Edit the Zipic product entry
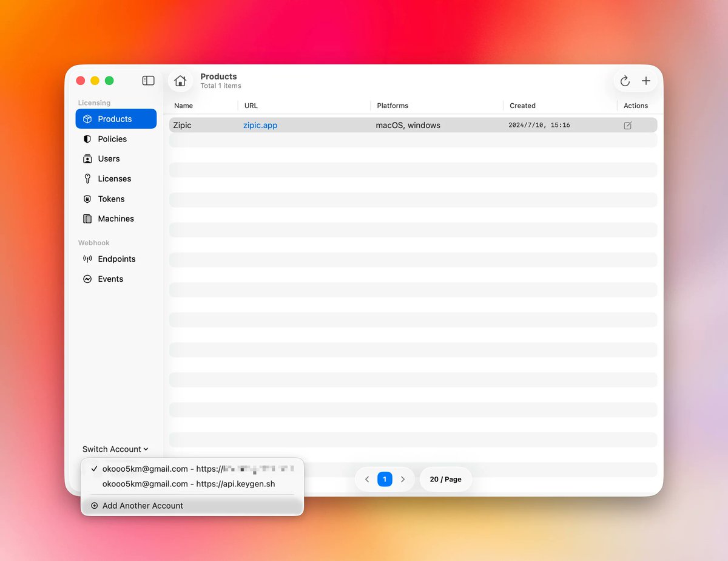Viewport: 728px width, 561px height. 627,126
